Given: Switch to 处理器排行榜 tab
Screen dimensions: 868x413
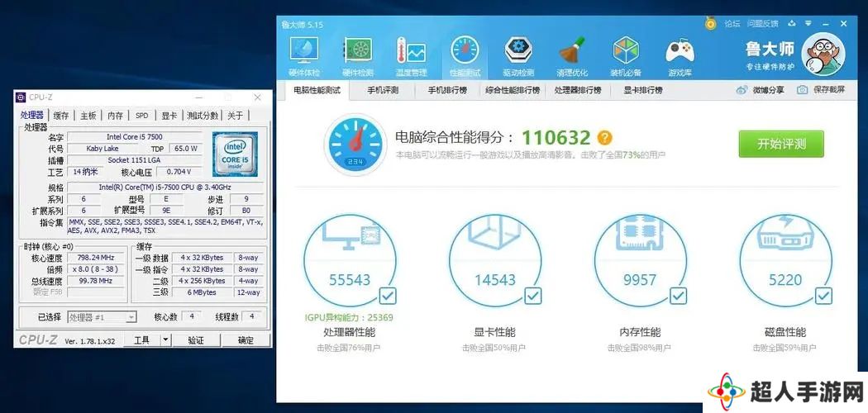Looking at the screenshot, I should [577, 90].
